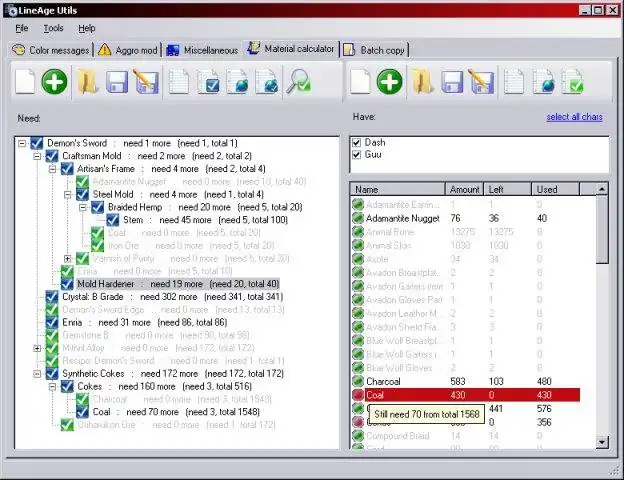Collapse the Synthetic Cokes node
The width and height of the screenshot is (624, 480).
click(x=37, y=374)
